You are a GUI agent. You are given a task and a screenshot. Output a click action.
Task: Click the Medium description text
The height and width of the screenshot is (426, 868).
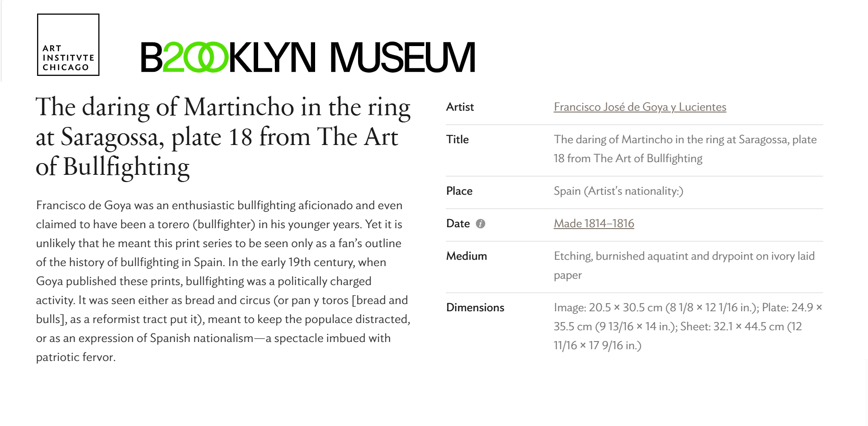click(684, 266)
